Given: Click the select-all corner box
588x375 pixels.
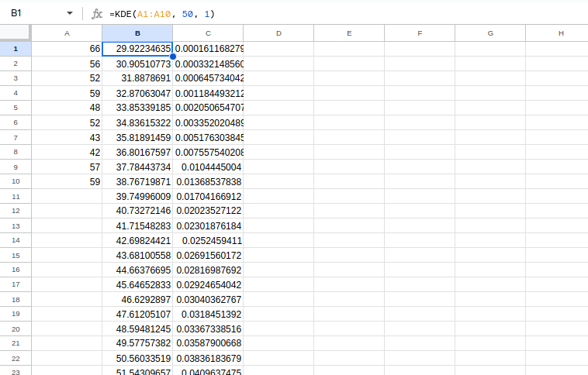Looking at the screenshot, I should tap(15, 33).
